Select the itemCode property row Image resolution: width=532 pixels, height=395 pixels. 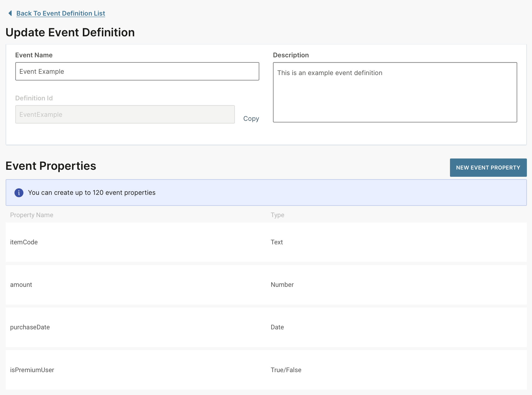(x=134, y=242)
